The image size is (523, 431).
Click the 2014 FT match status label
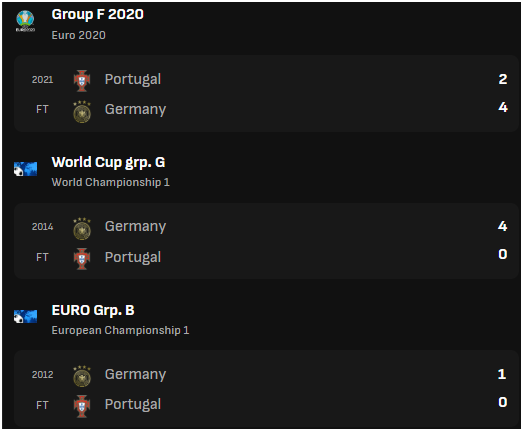pos(42,257)
